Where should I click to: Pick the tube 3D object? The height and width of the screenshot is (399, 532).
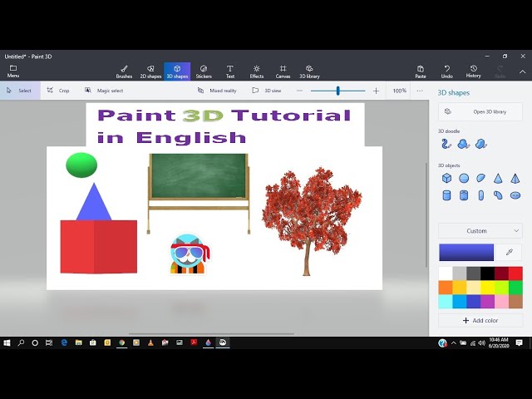464,195
